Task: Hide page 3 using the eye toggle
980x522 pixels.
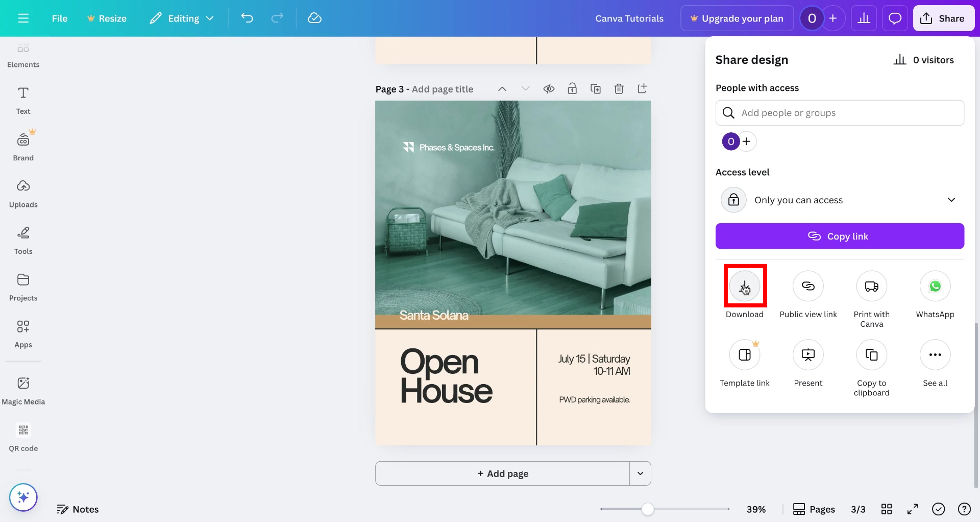Action: coord(549,88)
